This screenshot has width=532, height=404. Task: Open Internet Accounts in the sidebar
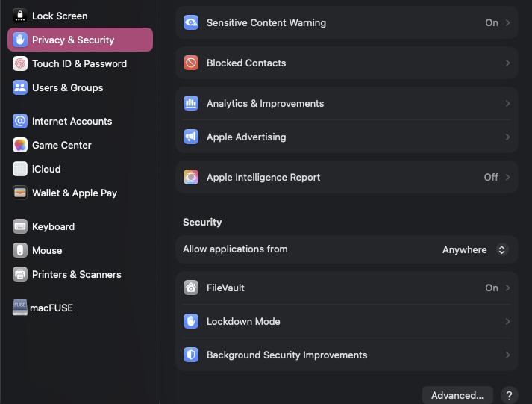[72, 121]
